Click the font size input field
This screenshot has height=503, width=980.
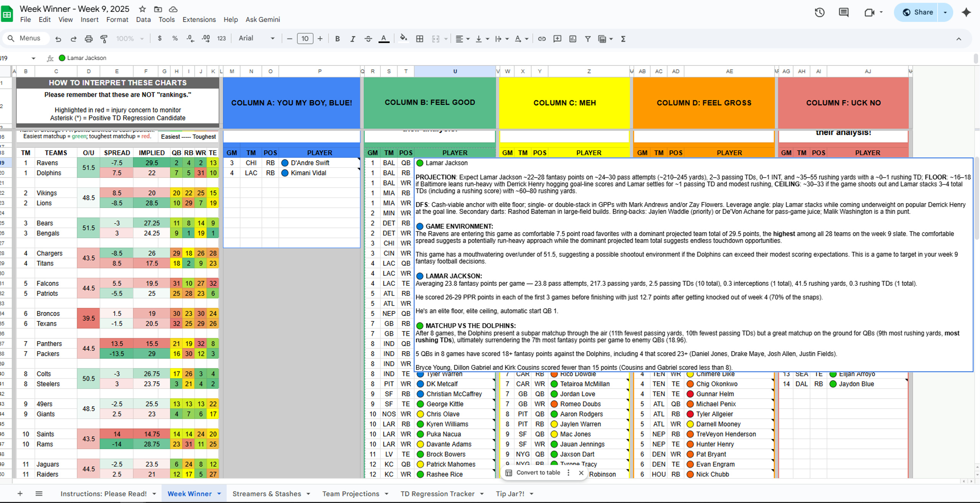[x=305, y=39]
